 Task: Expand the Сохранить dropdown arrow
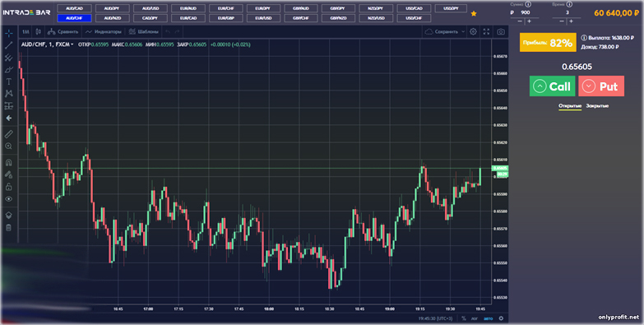coord(463,31)
